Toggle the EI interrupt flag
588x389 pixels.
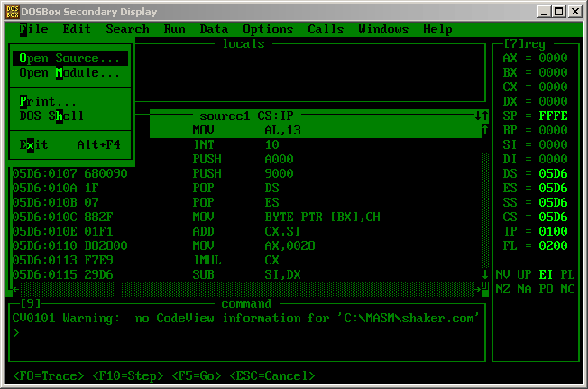(546, 274)
